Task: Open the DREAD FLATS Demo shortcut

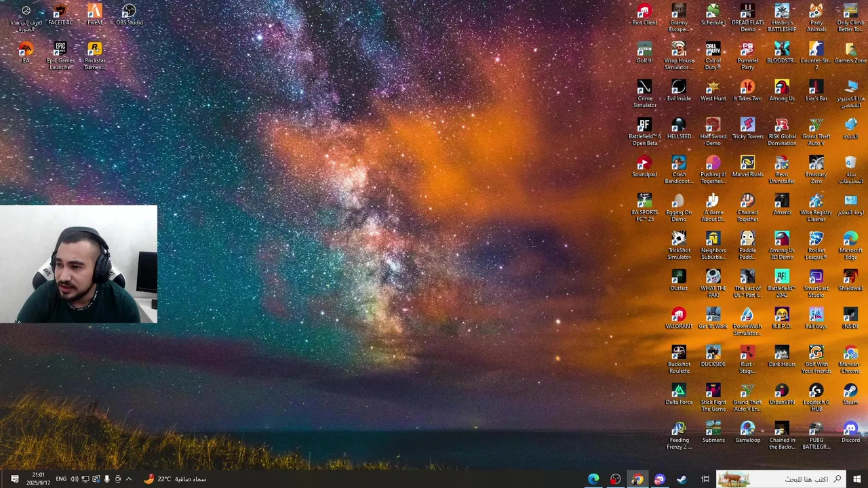Action: 747,18
